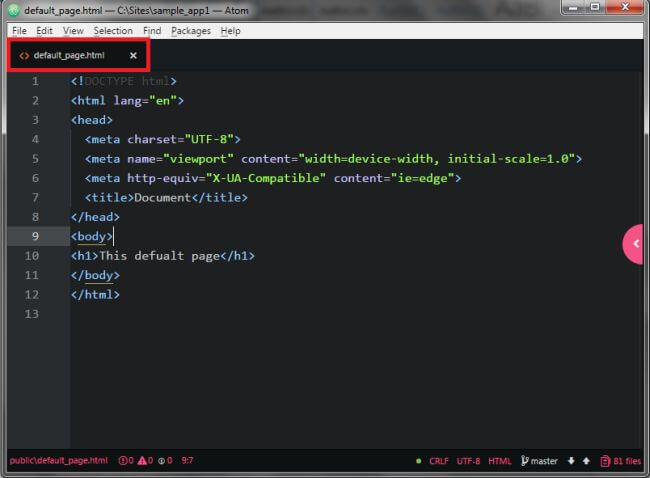The height and width of the screenshot is (478, 650).
Task: Minimize the Atom window
Action: [574, 7]
